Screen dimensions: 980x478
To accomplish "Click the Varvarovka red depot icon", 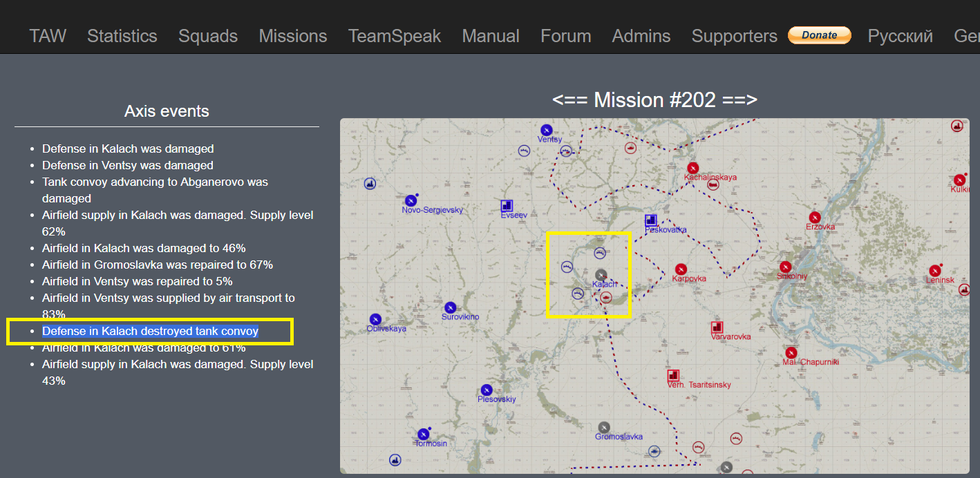I will [x=717, y=327].
